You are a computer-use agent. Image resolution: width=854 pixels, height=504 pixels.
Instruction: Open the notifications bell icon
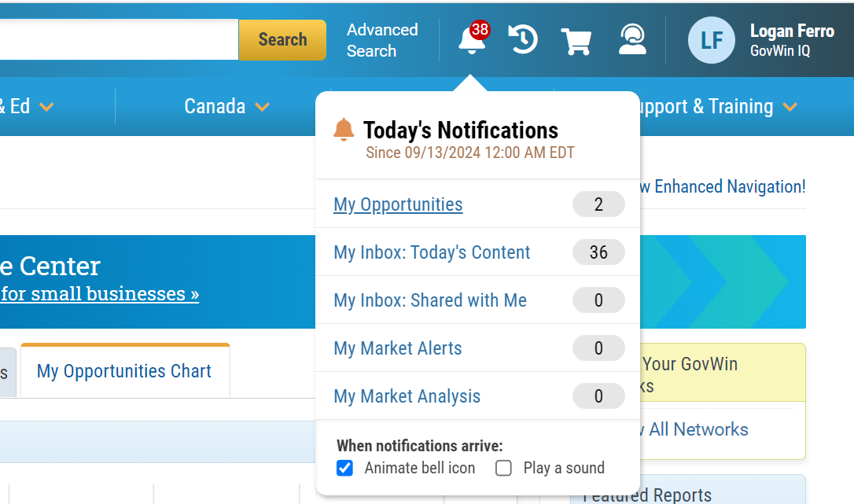[x=470, y=41]
